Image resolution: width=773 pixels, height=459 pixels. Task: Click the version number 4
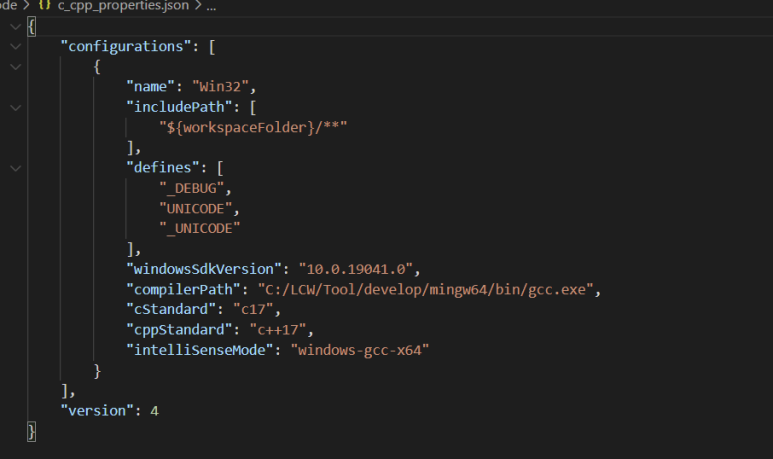tap(154, 411)
